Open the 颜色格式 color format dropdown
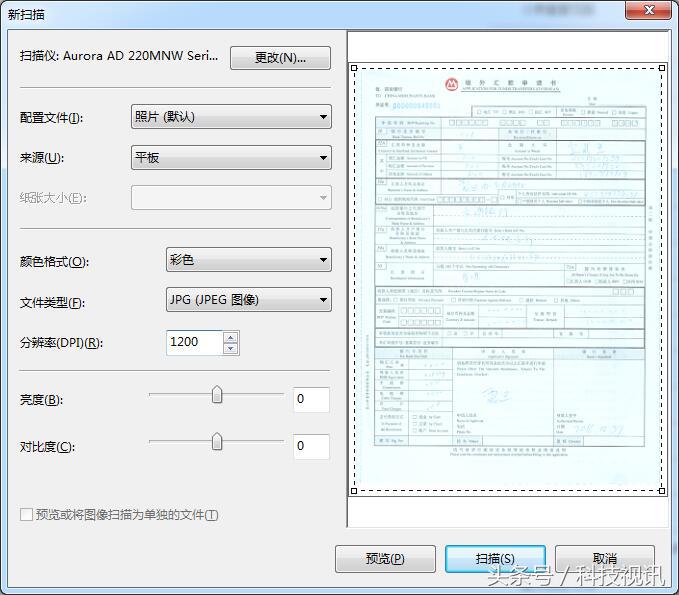The width and height of the screenshot is (679, 595). coord(249,260)
